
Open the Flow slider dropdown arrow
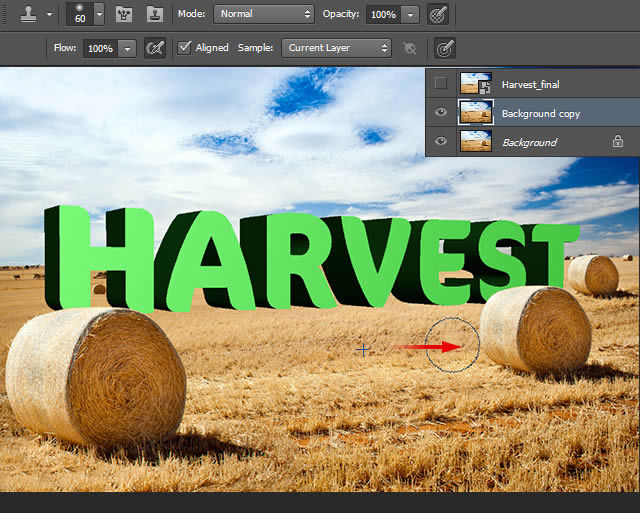pyautogui.click(x=127, y=49)
